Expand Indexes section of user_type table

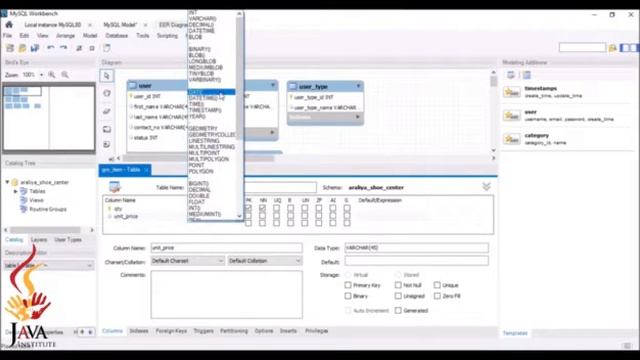(358, 117)
